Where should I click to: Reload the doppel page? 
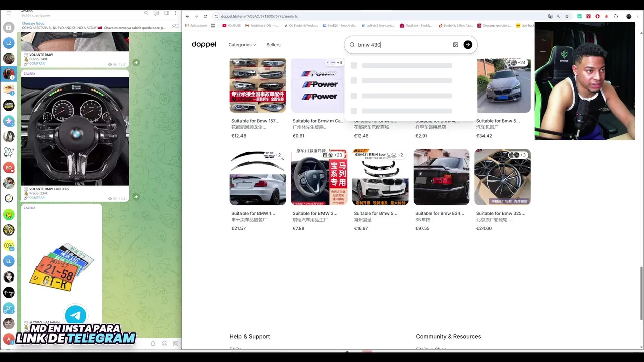(205, 16)
